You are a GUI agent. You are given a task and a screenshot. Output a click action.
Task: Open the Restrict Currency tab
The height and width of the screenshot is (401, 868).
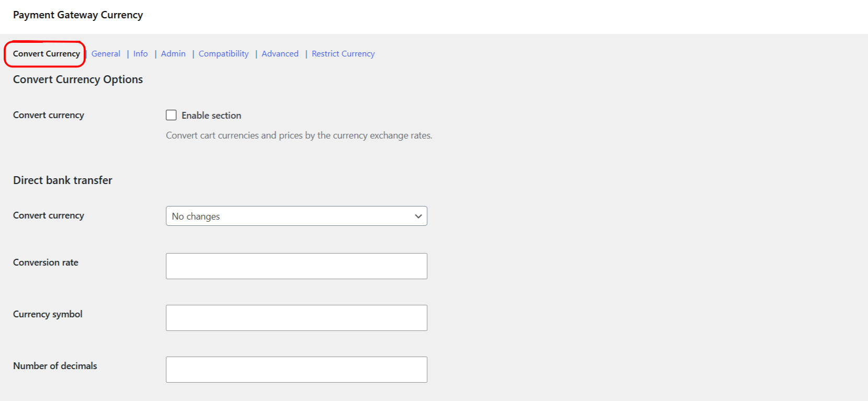tap(343, 54)
